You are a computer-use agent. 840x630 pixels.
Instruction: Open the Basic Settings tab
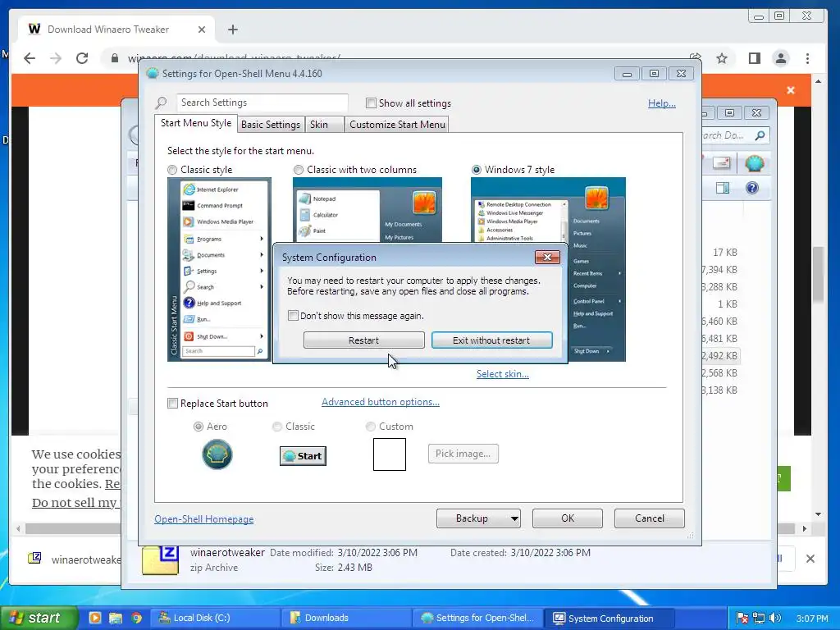coord(271,125)
